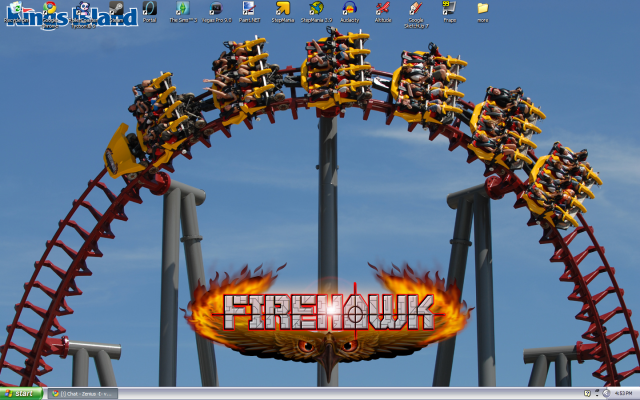The width and height of the screenshot is (640, 400).
Task: Select the StepMania 3.9 shortcut
Action: (316, 11)
